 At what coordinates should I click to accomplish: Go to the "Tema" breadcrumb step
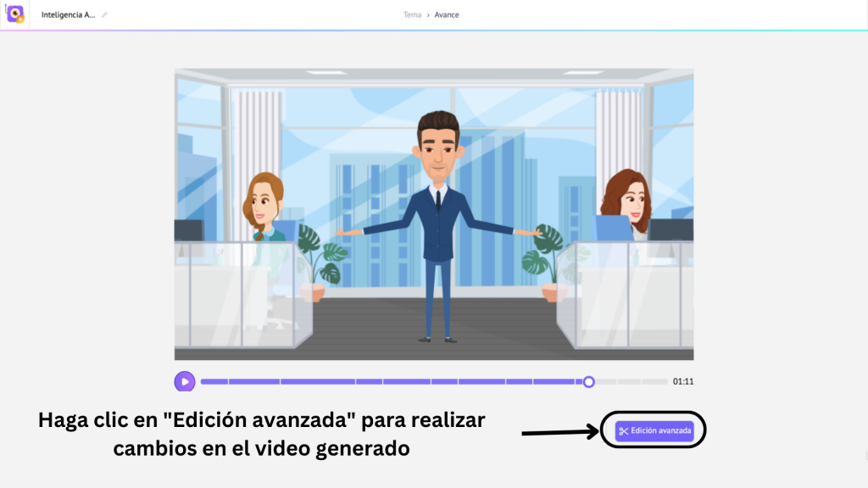pyautogui.click(x=412, y=15)
